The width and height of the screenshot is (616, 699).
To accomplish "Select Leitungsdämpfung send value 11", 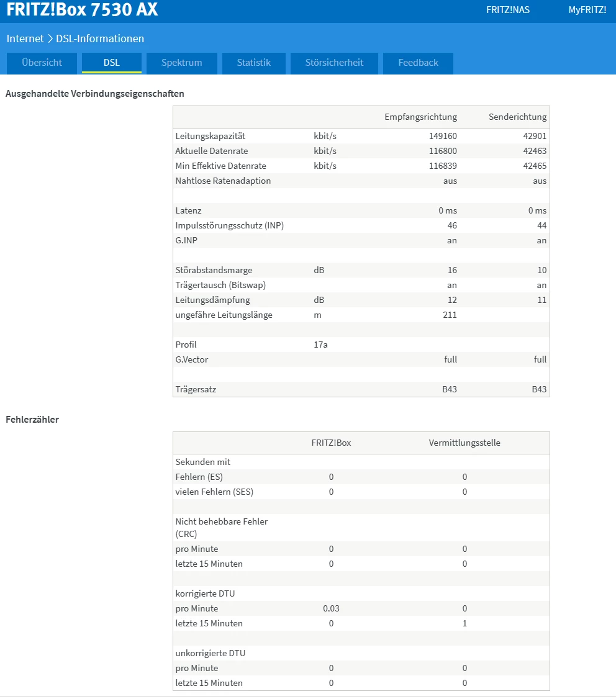I will [542, 300].
